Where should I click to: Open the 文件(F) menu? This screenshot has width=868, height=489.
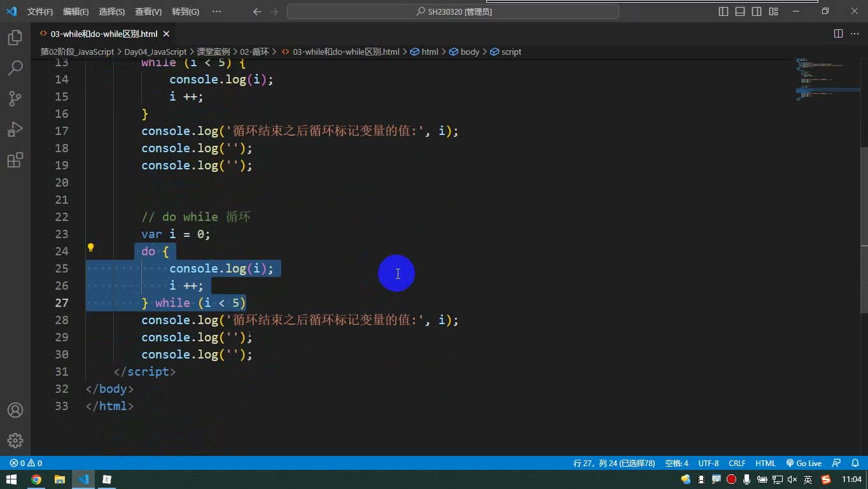pos(40,11)
